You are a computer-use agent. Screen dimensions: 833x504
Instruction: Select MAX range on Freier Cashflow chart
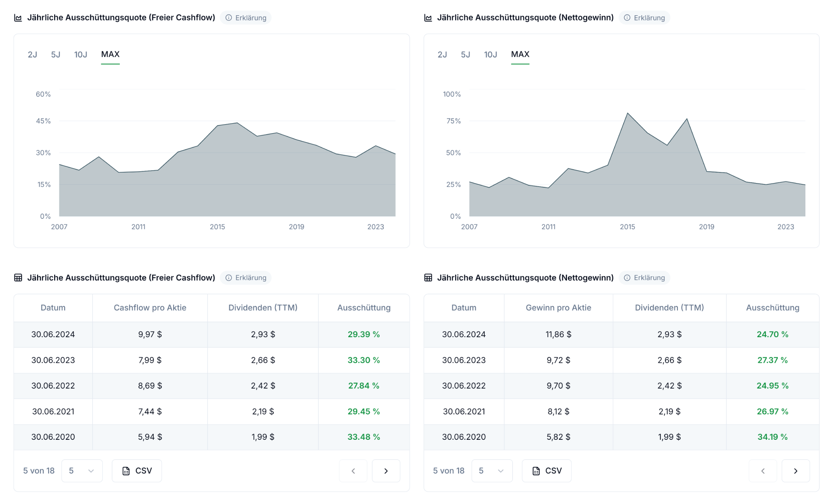pyautogui.click(x=110, y=55)
